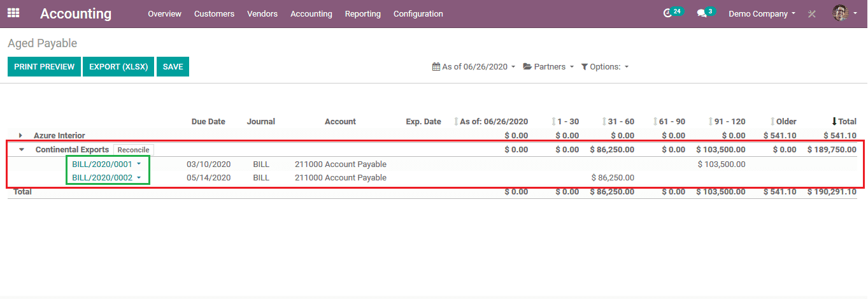This screenshot has height=299, width=868.
Task: Click the Journal column header
Action: 261,121
